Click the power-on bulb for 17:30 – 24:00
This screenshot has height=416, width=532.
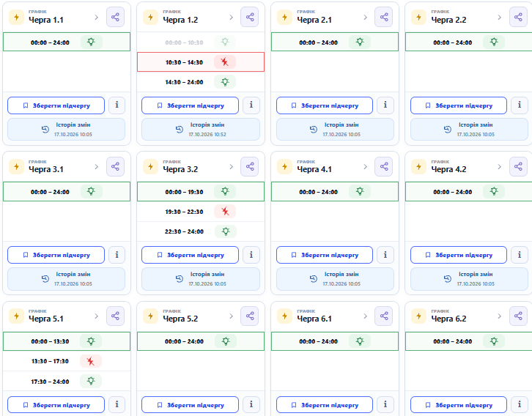point(91,381)
